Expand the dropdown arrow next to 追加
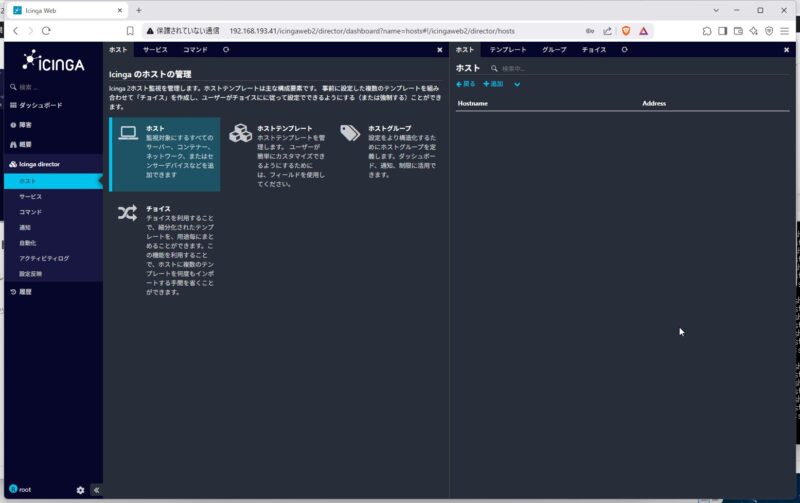Screen dimensions: 800x503 coord(517,84)
